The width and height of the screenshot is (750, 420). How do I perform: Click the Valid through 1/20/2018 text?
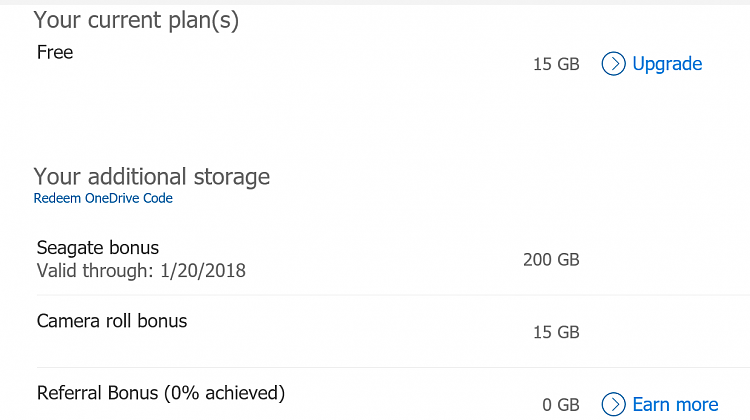pos(141,271)
